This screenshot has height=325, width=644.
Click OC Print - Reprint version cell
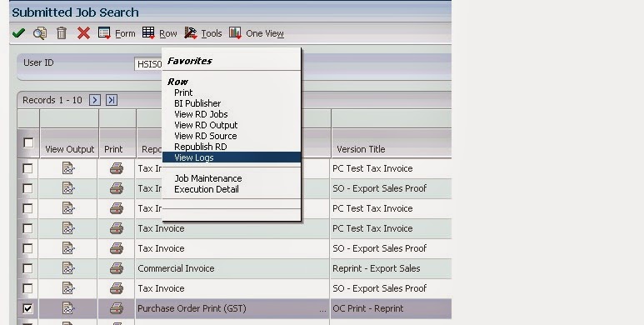[391, 308]
